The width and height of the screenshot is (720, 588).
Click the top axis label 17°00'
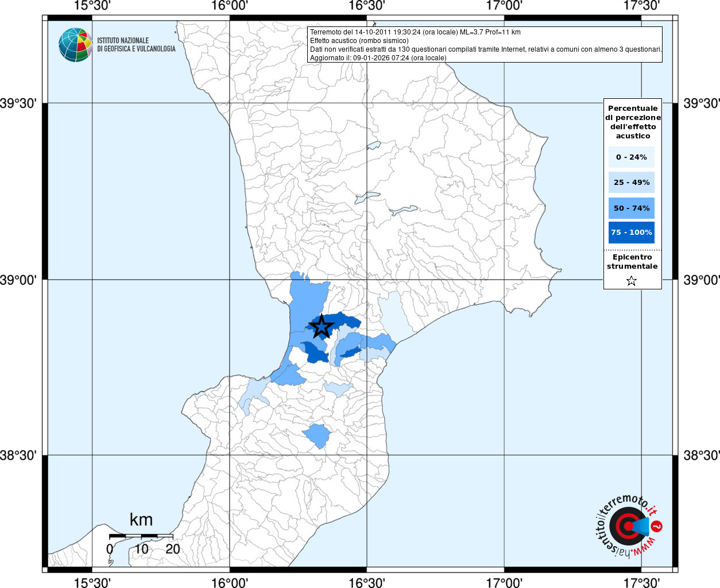click(x=504, y=6)
